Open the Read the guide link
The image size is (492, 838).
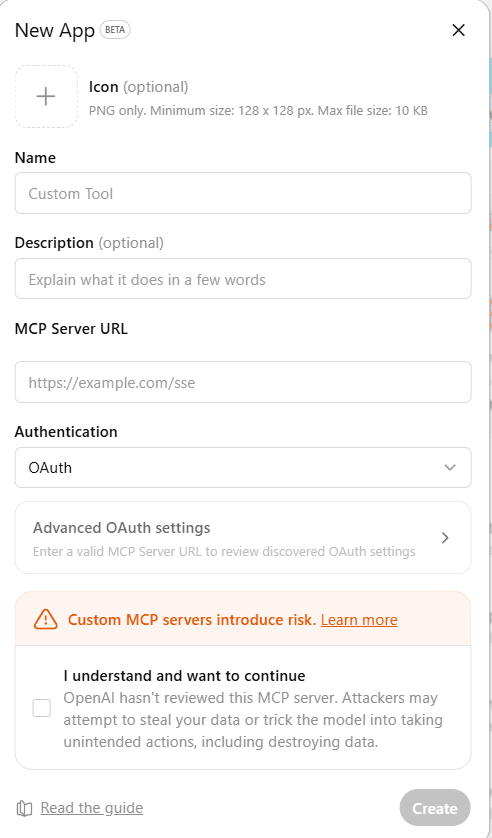[x=92, y=808]
